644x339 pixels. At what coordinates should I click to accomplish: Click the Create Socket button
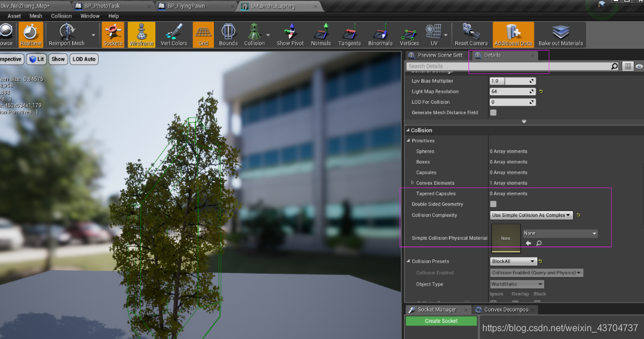[441, 321]
